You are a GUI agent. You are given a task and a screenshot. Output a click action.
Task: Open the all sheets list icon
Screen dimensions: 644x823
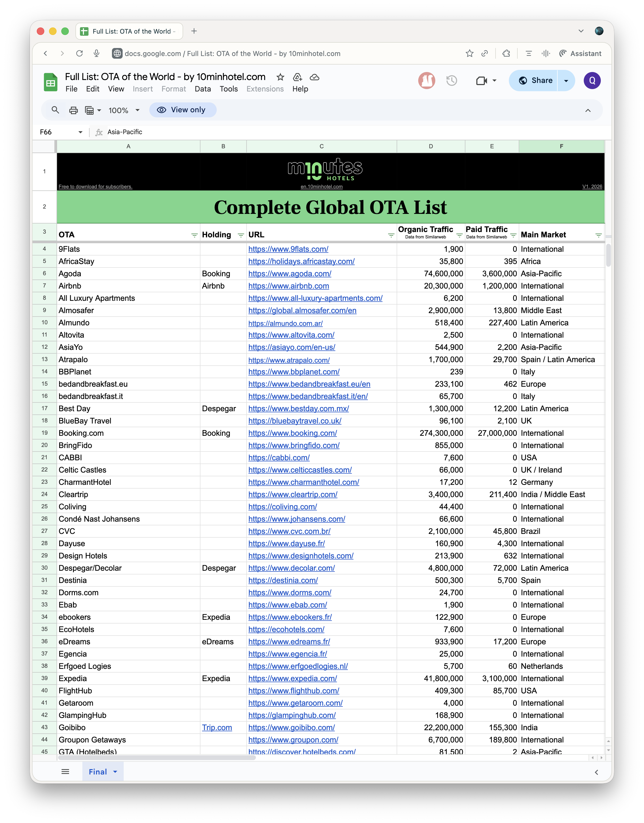[65, 772]
